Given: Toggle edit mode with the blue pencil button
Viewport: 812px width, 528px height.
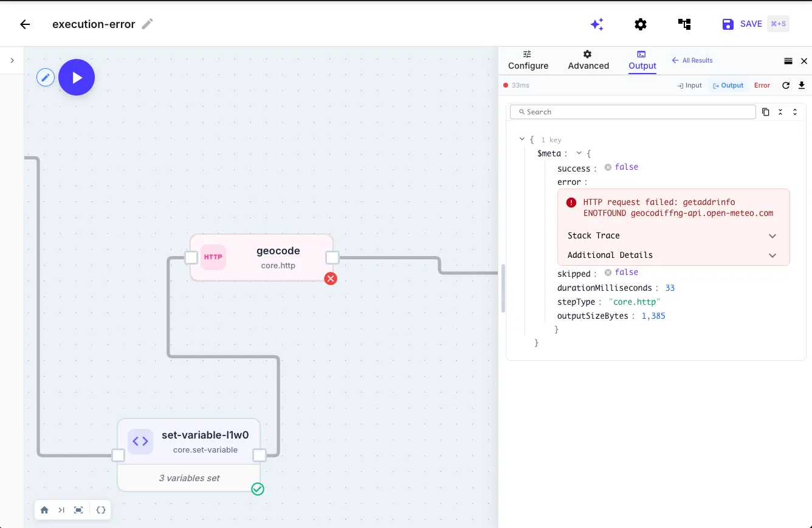Looking at the screenshot, I should [x=46, y=77].
